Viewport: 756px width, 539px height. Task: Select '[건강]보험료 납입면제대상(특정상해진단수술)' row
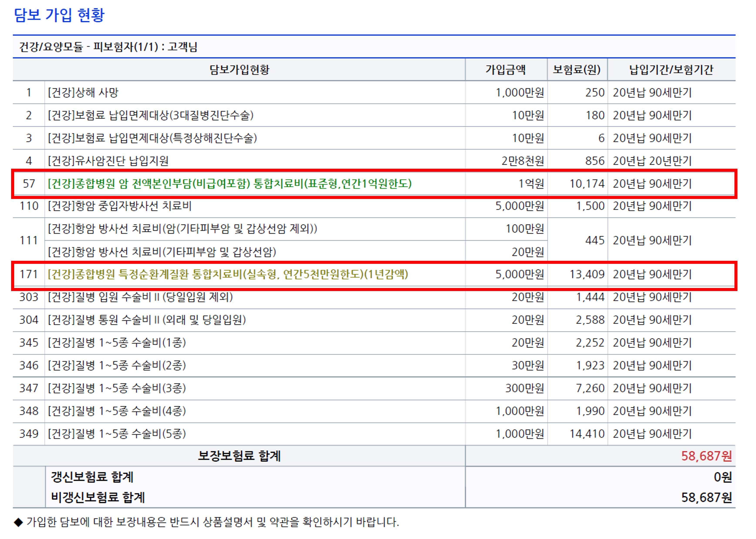374,138
